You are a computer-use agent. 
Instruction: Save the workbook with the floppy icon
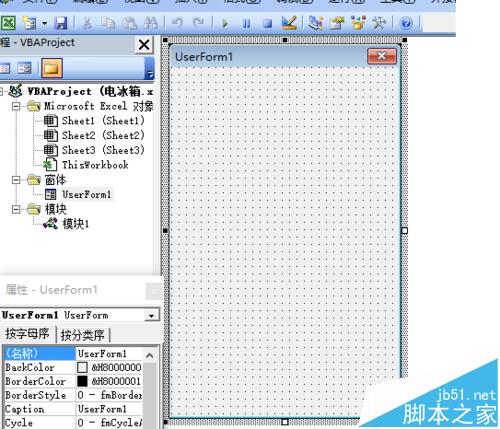pos(61,23)
